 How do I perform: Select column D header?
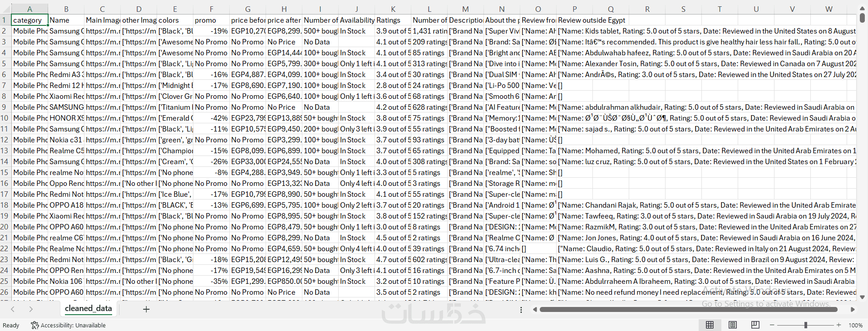tap(138, 9)
